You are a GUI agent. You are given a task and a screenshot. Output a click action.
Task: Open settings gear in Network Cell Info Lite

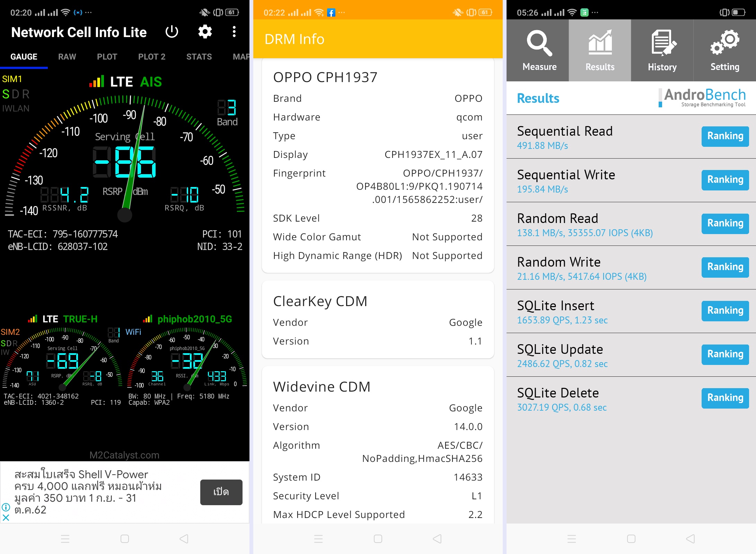205,32
